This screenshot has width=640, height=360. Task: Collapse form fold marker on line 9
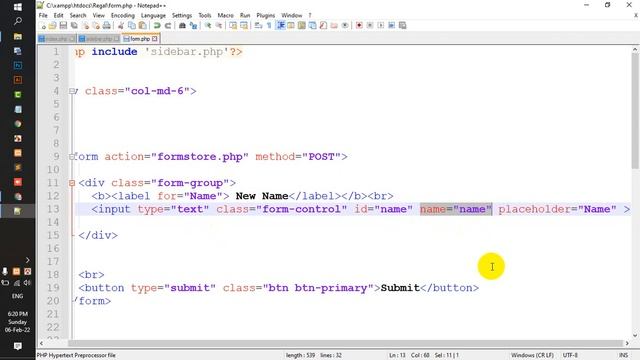tap(72, 156)
